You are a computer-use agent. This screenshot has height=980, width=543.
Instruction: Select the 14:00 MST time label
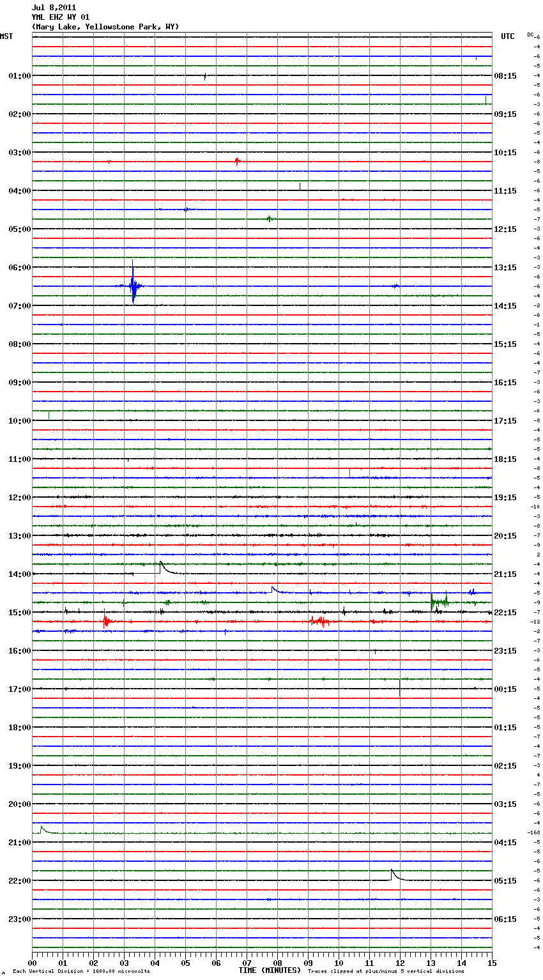click(x=19, y=574)
